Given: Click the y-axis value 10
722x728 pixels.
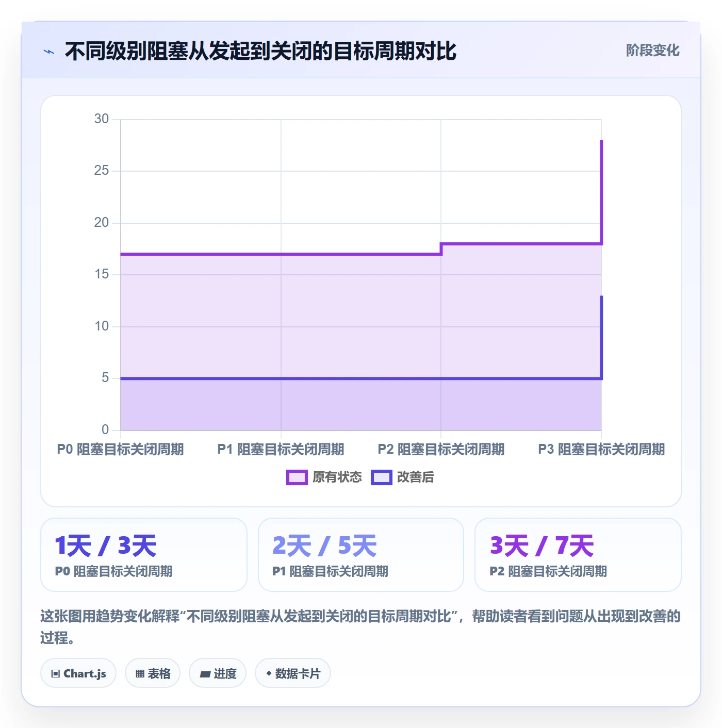Looking at the screenshot, I should click(x=102, y=326).
